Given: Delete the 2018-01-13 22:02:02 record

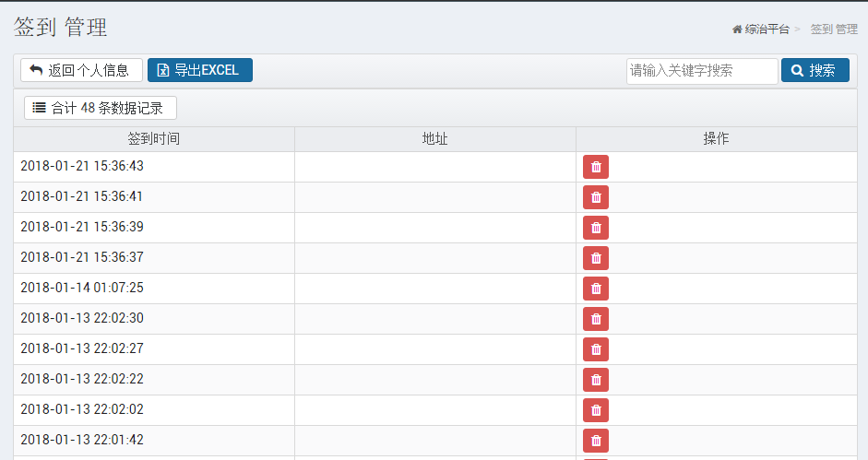Looking at the screenshot, I should [596, 411].
